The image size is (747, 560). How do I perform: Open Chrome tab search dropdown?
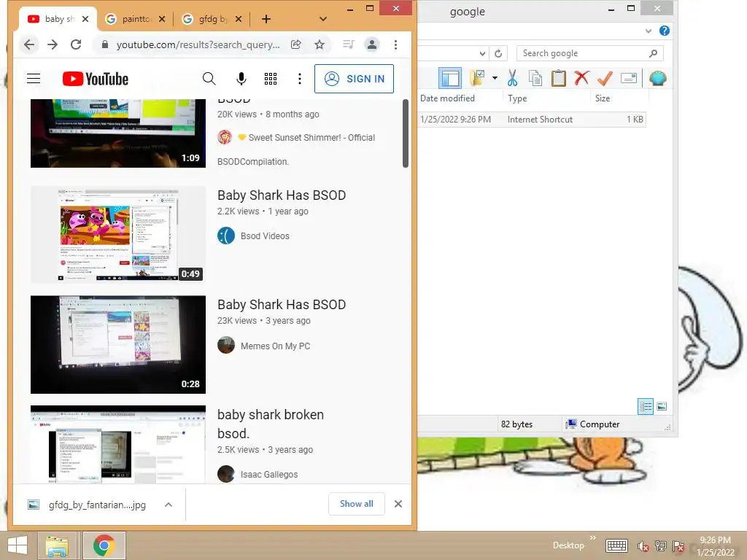tap(323, 19)
